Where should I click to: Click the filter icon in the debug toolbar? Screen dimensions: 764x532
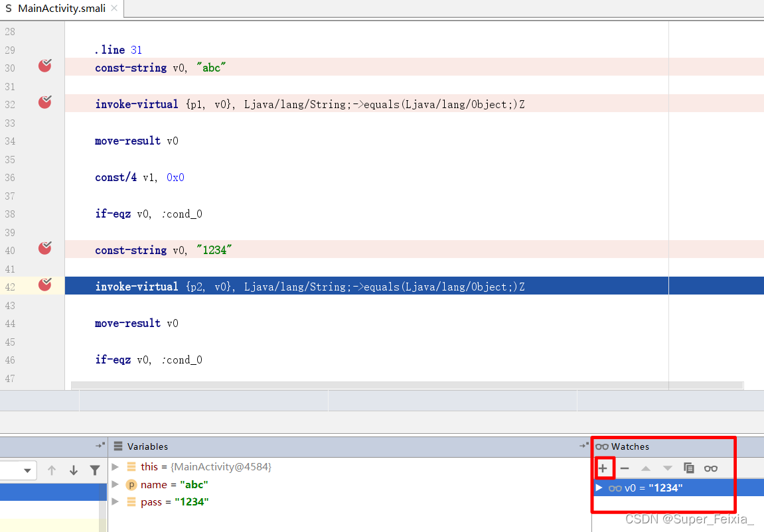(95, 470)
